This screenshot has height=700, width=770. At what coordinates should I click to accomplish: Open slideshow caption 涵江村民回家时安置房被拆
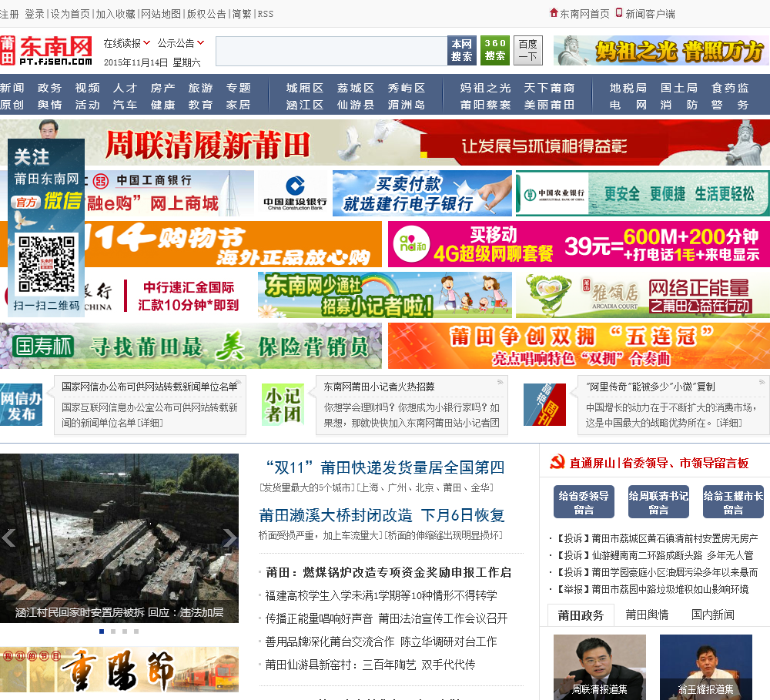[x=119, y=612]
